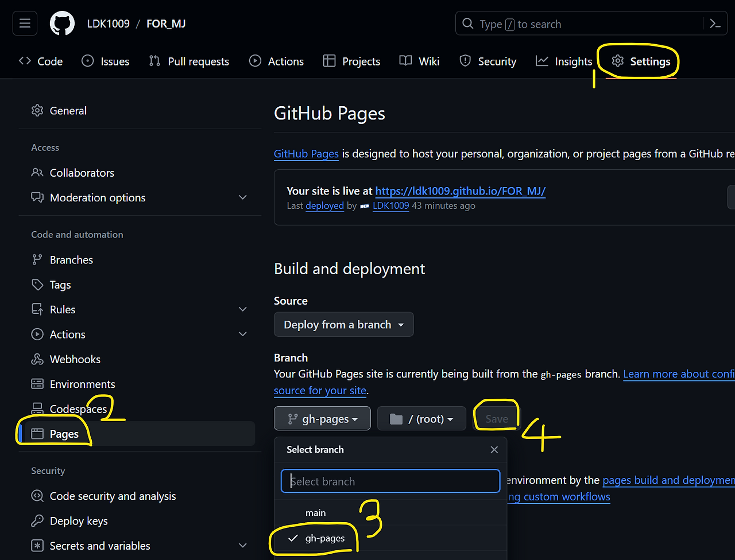Click the GitHub octocat logo

[62, 23]
